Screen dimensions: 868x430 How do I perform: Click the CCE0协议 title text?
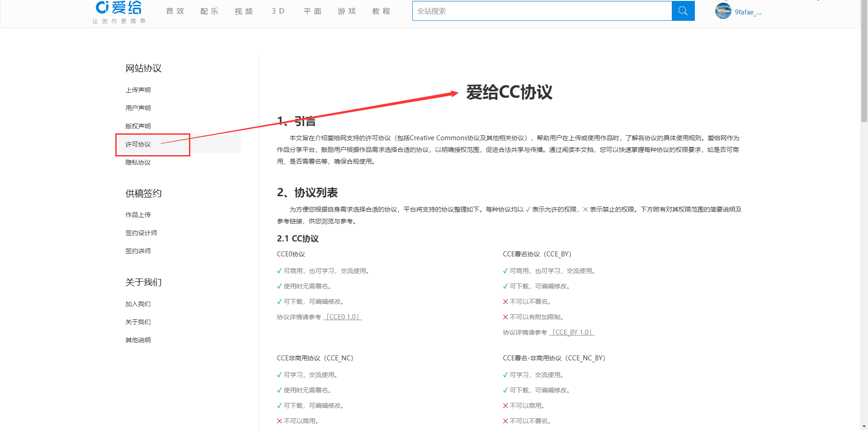pos(291,254)
